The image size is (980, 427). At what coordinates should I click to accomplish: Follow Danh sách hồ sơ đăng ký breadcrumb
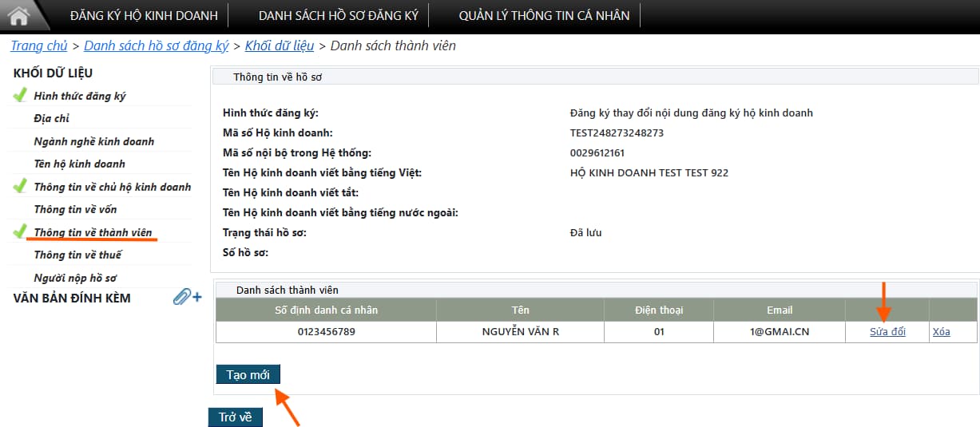(157, 45)
